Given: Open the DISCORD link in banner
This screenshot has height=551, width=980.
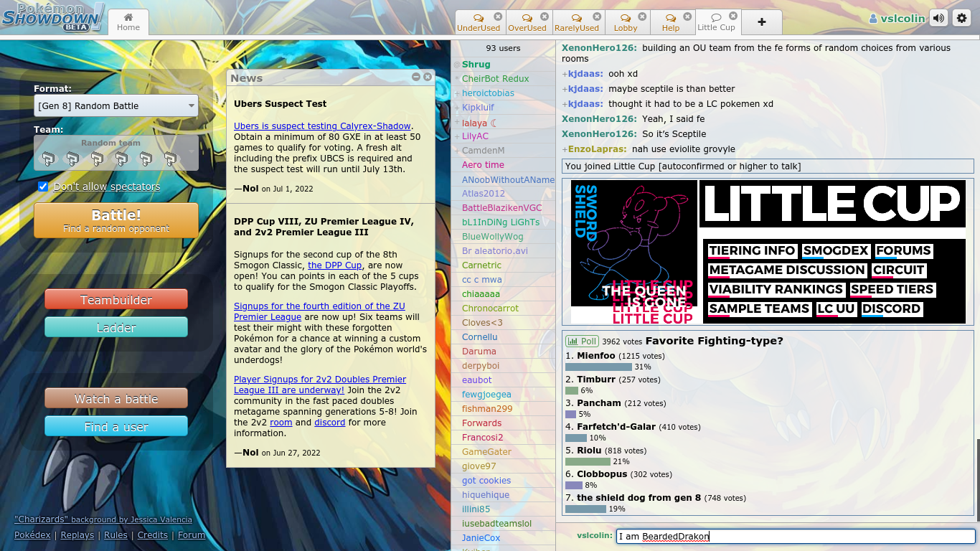Looking at the screenshot, I should pyautogui.click(x=891, y=309).
